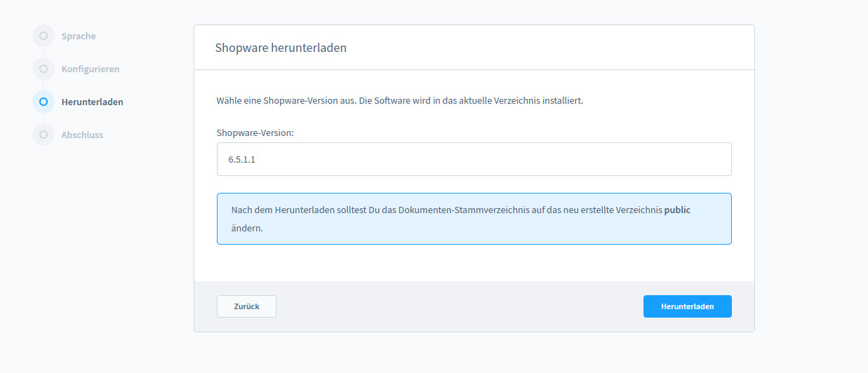The image size is (868, 373).
Task: Select the Sprache step circle icon
Action: point(44,36)
